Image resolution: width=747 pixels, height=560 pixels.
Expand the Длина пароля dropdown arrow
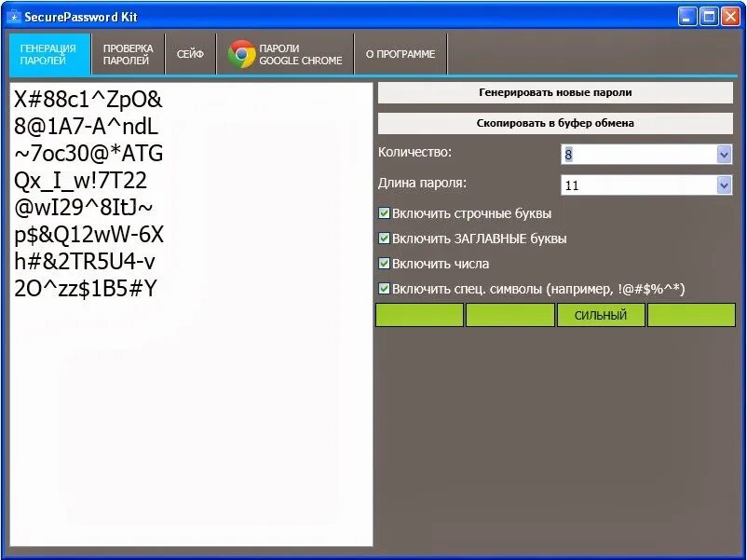pyautogui.click(x=724, y=184)
